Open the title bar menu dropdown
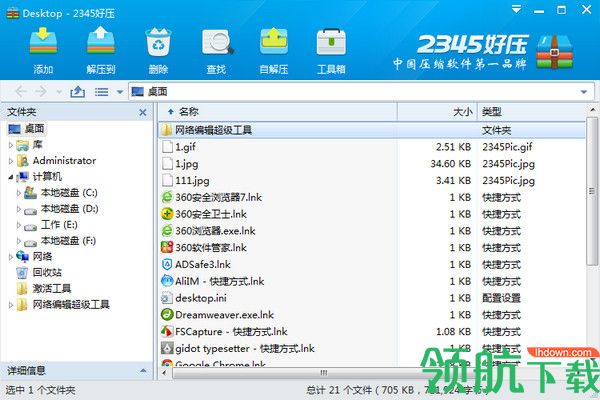Viewport: 600px width, 400px height. [516, 10]
